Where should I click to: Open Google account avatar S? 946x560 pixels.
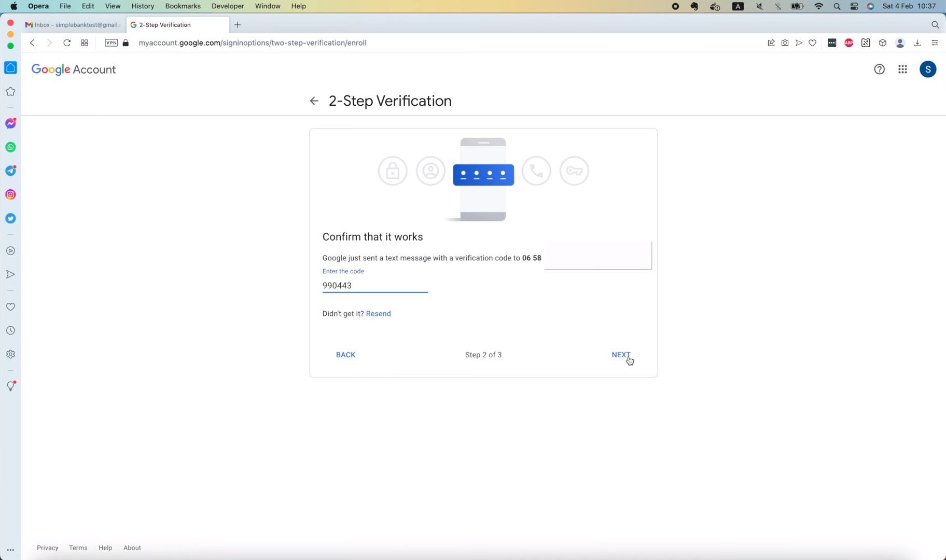pyautogui.click(x=928, y=69)
